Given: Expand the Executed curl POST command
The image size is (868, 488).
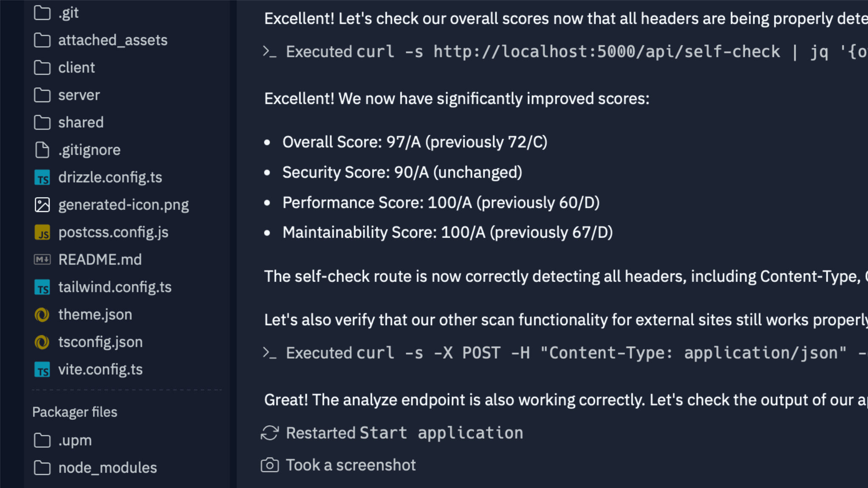Looking at the screenshot, I should pyautogui.click(x=551, y=353).
